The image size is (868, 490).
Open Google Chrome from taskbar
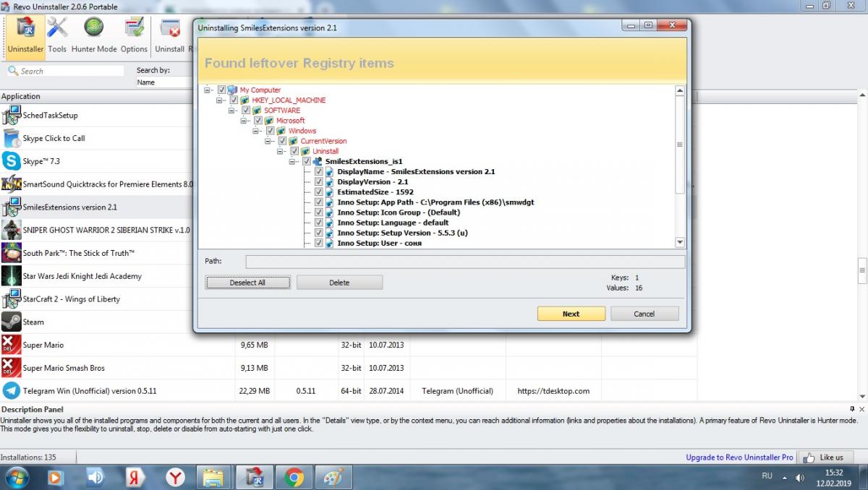(293, 477)
